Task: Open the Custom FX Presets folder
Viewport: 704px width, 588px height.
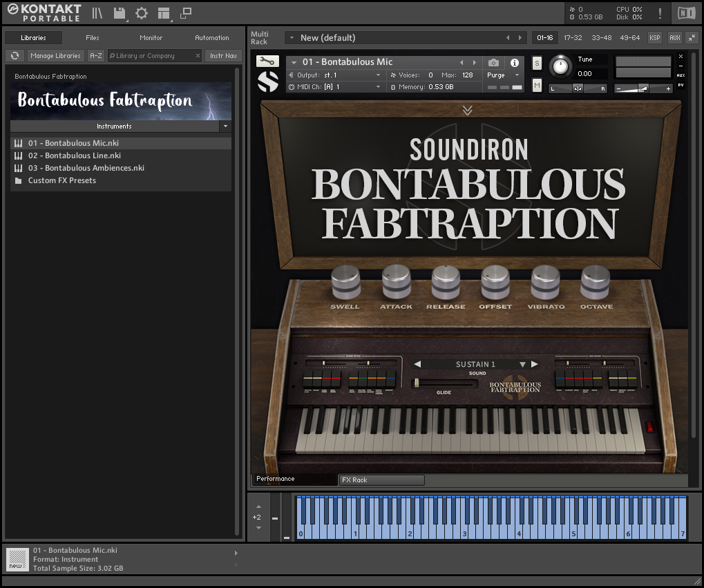Action: [x=121, y=180]
